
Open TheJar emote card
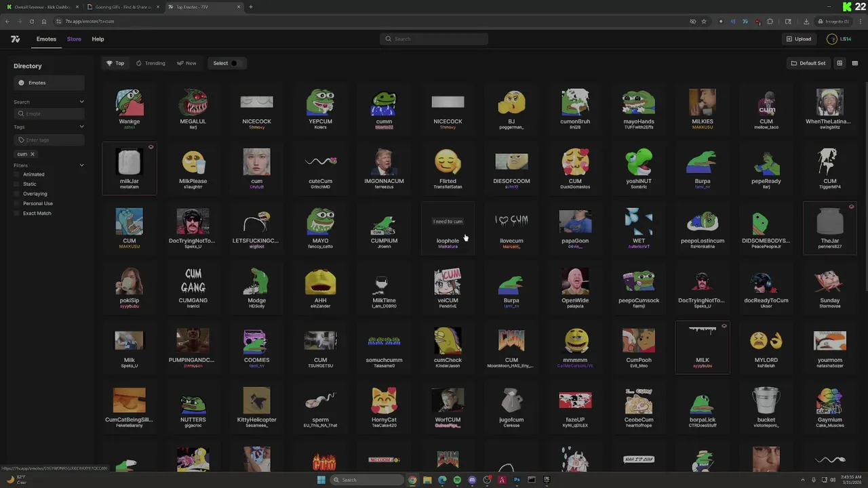click(830, 228)
